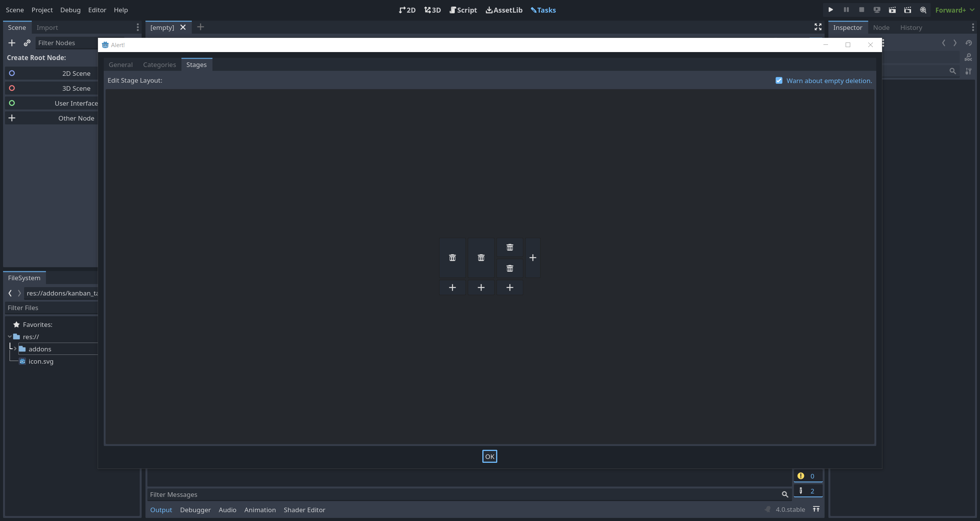Click the Pause running project icon
Image resolution: width=980 pixels, height=521 pixels.
click(x=846, y=10)
